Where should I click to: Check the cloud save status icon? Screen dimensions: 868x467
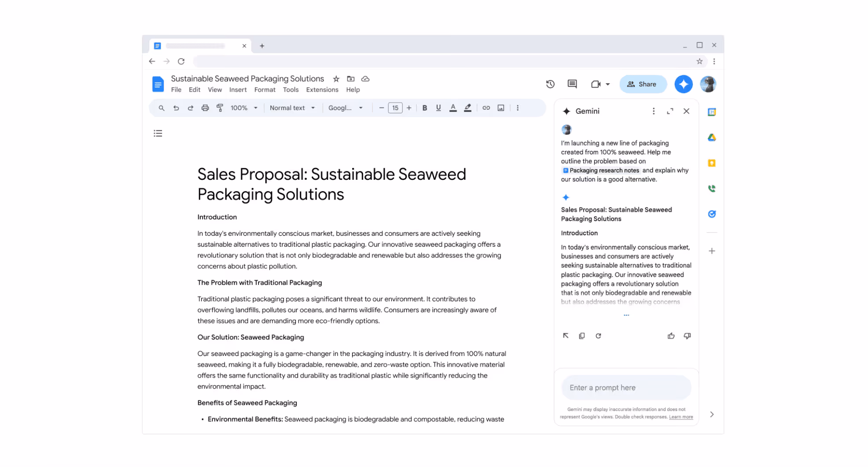(365, 79)
